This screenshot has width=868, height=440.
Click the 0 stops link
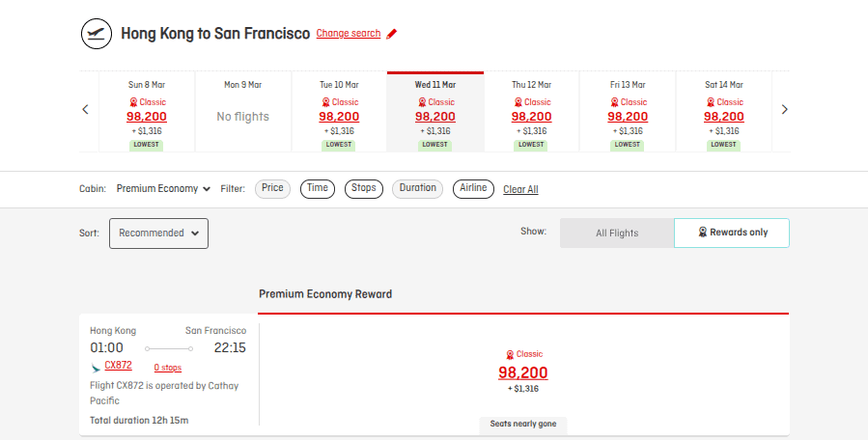(x=168, y=368)
